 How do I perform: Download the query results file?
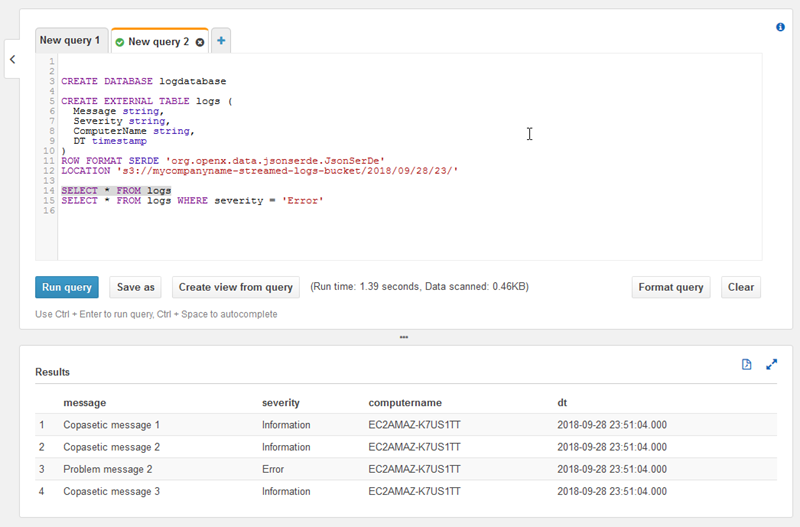[x=746, y=365]
